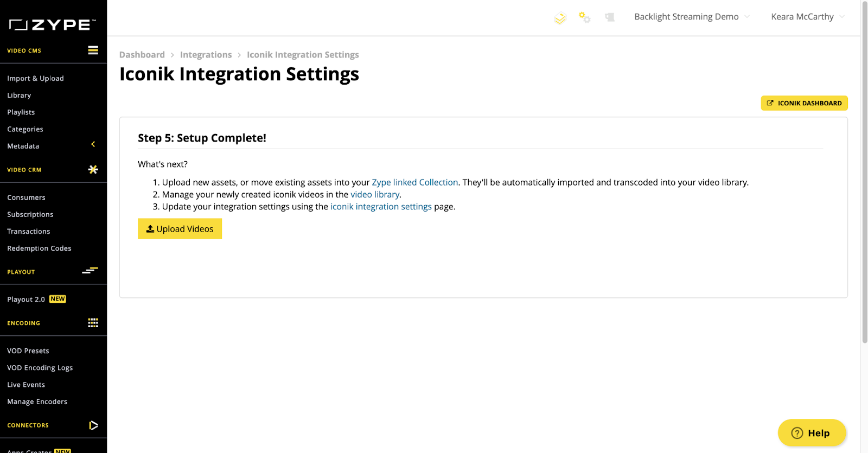Open Redemption Codes in sidebar
Viewport: 868px width, 453px height.
39,248
